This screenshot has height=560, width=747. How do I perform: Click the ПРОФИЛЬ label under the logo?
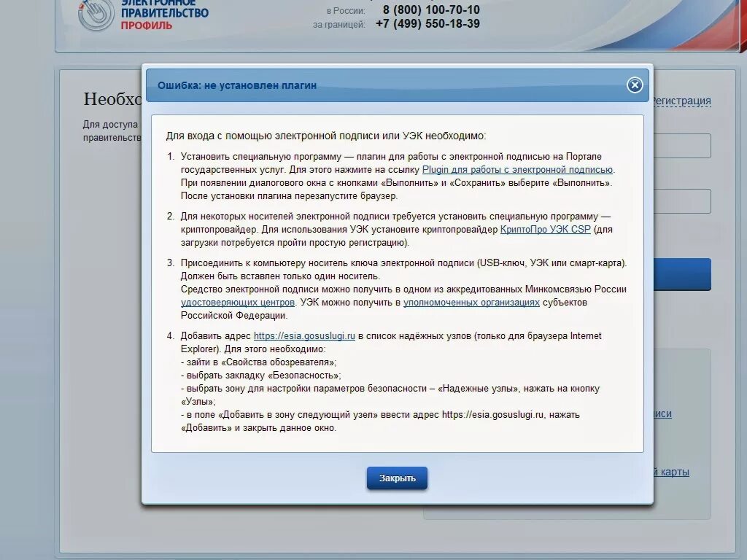click(x=146, y=26)
